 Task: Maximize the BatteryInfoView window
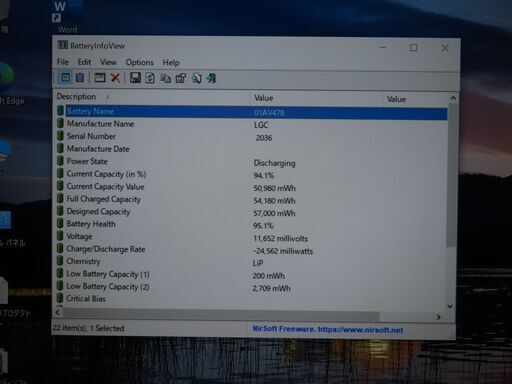pos(413,48)
